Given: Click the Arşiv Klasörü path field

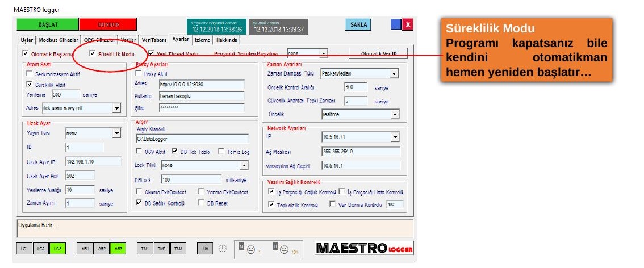Looking at the screenshot, I should [x=192, y=139].
